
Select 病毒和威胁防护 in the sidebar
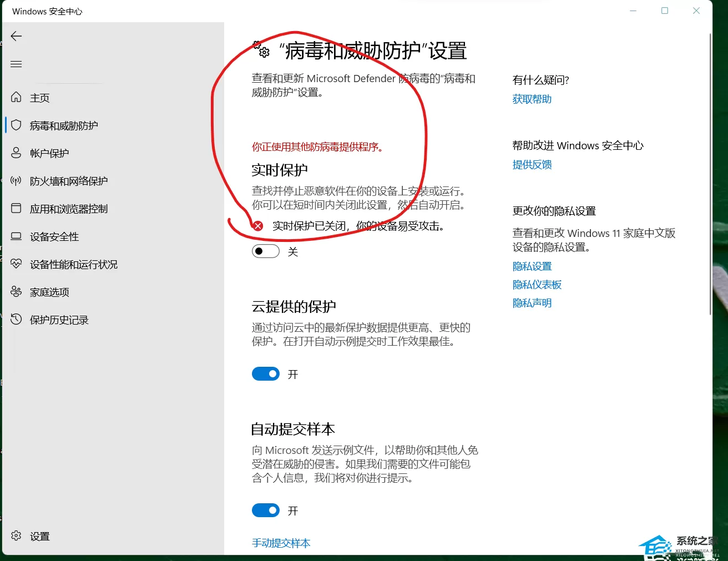click(x=64, y=125)
